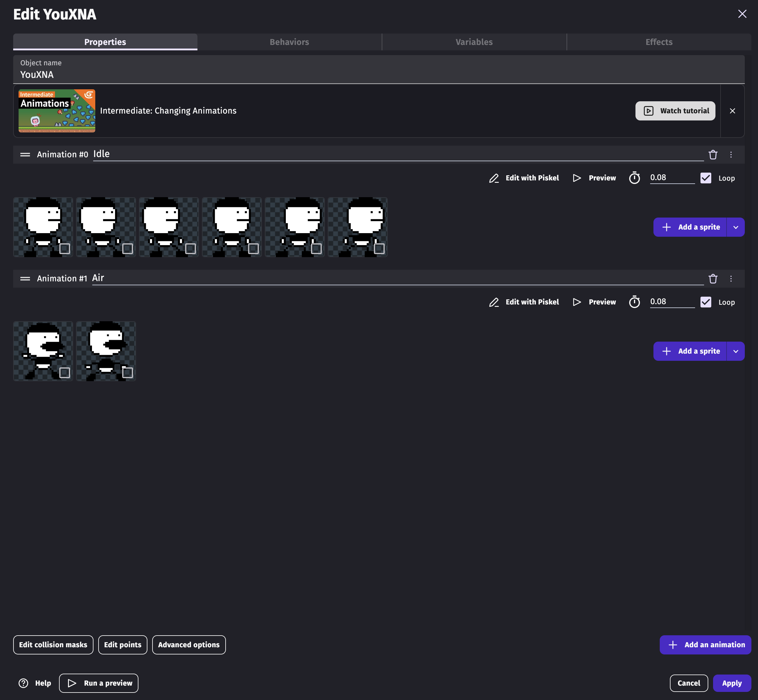Select the first Idle sprite frame checkbox
Screen dimensions: 758x700
pyautogui.click(x=65, y=248)
